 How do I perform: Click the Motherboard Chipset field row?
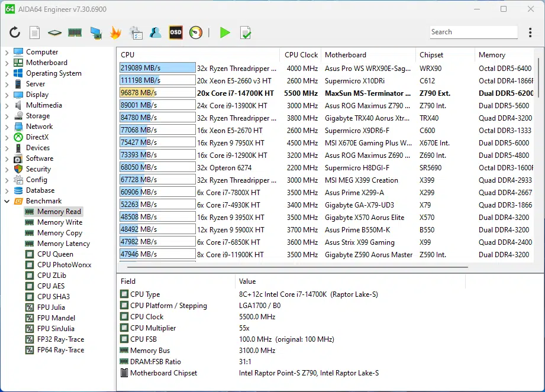[x=292, y=373]
